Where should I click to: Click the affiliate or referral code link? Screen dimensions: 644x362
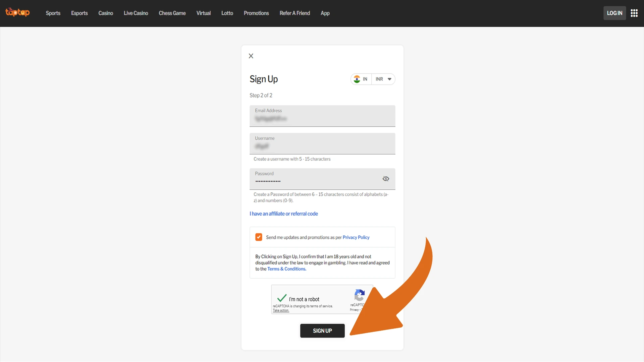coord(284,214)
